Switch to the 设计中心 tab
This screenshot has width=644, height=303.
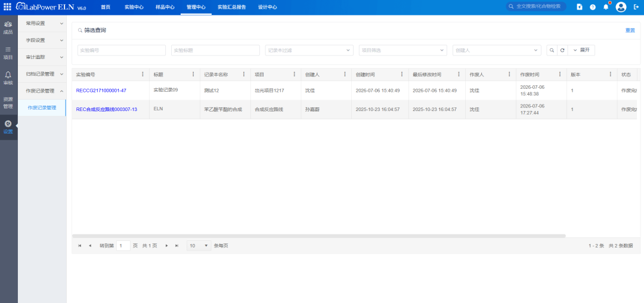coord(267,7)
